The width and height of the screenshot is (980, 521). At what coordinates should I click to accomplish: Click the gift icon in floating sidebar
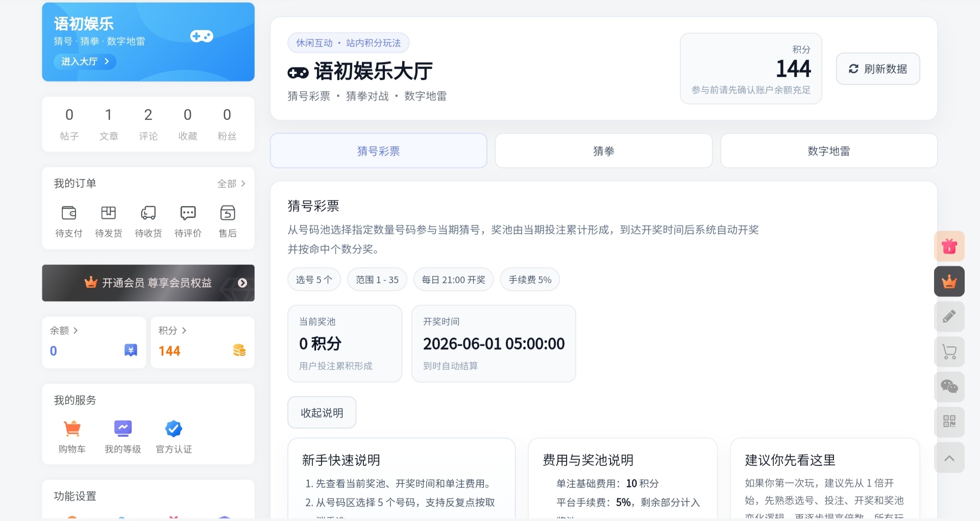(x=949, y=246)
